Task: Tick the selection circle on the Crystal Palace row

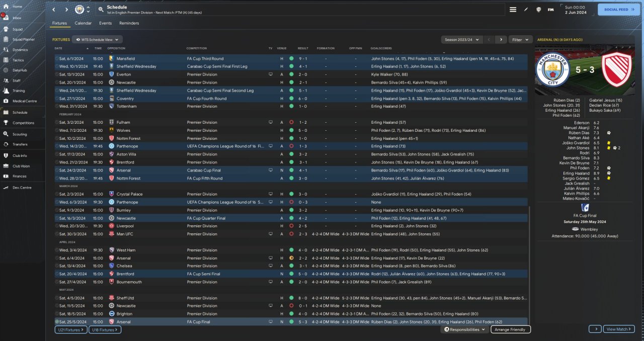Action: [57, 194]
